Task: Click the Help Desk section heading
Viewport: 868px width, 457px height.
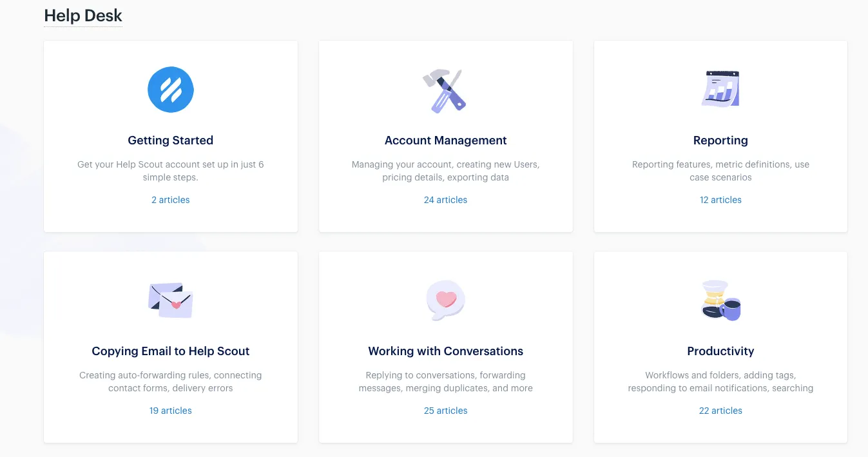Action: (x=83, y=16)
